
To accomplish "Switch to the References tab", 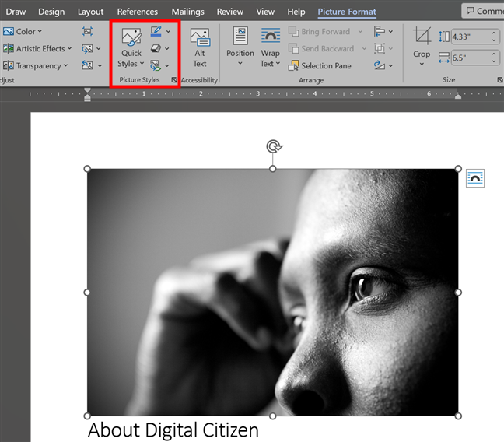I will 137,12.
